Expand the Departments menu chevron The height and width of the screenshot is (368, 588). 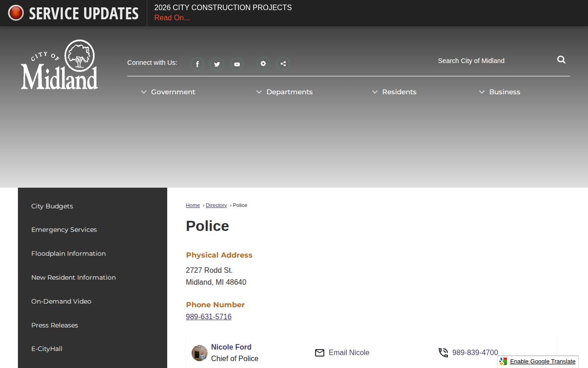259,92
